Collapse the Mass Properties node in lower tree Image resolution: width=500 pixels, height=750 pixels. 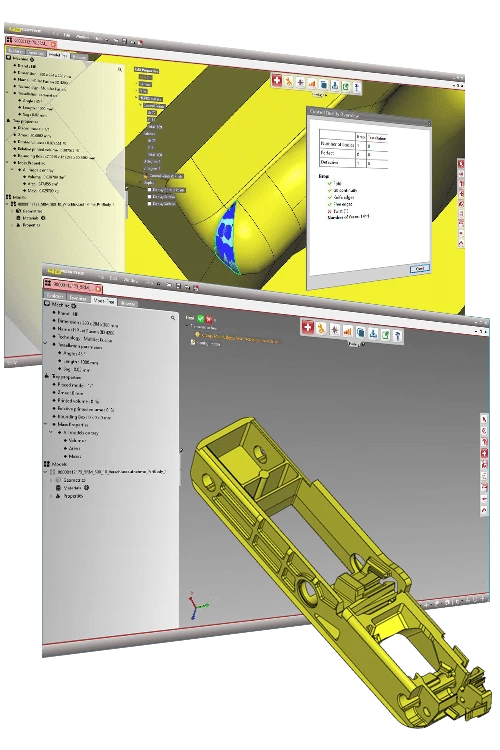click(46, 424)
